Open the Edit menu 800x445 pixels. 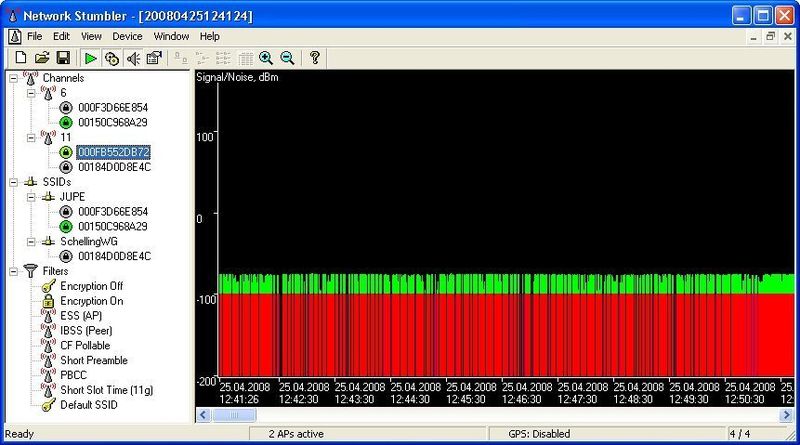click(x=61, y=36)
